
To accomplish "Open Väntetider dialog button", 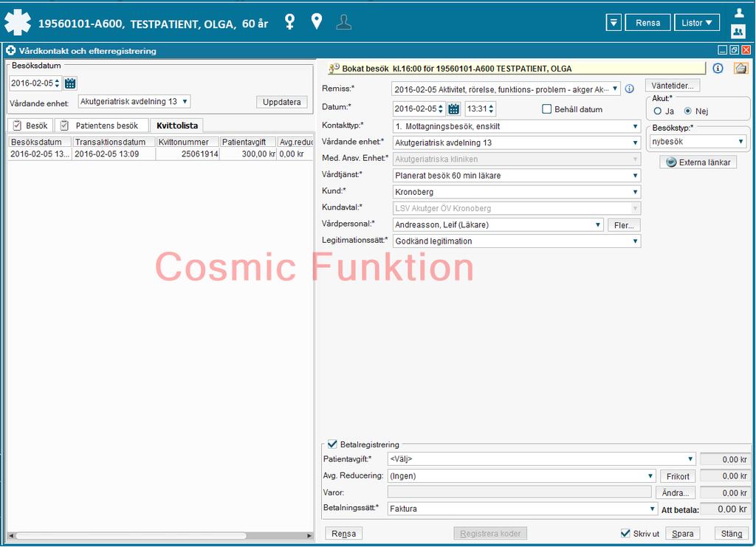I will click(x=673, y=86).
